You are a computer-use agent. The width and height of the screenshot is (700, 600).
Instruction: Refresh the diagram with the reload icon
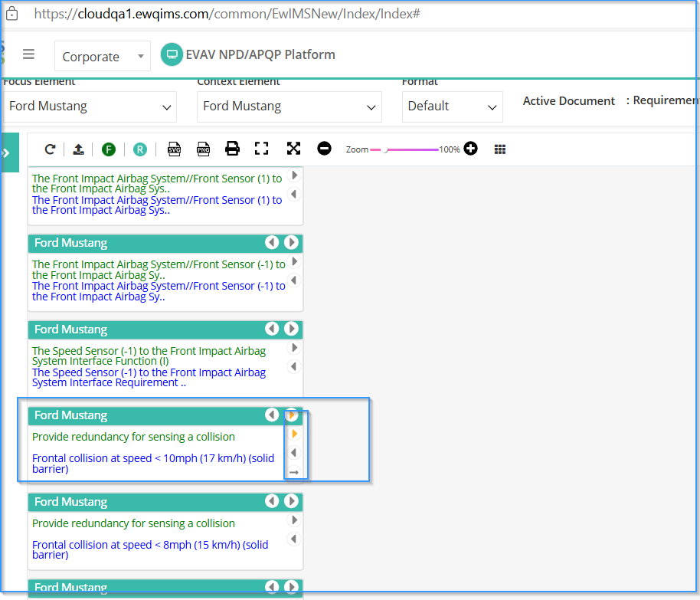coord(50,149)
